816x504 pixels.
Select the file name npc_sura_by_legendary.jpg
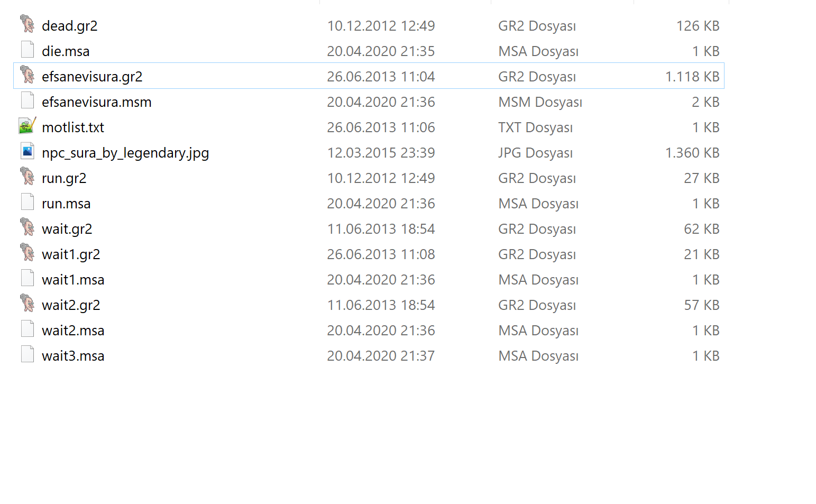[x=125, y=153]
